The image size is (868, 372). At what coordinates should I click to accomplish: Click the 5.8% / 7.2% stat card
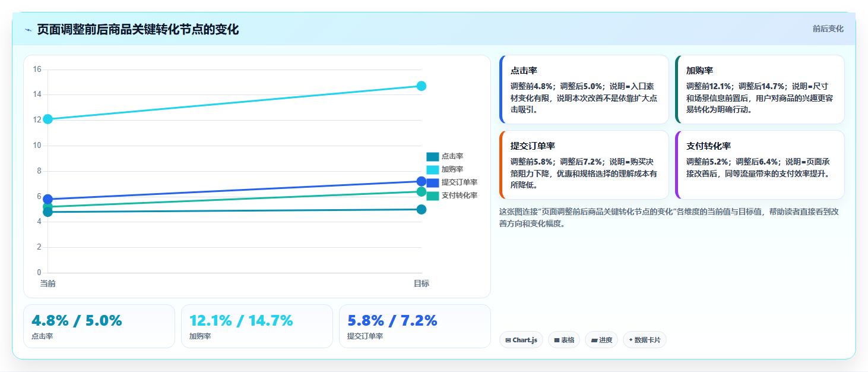point(415,326)
